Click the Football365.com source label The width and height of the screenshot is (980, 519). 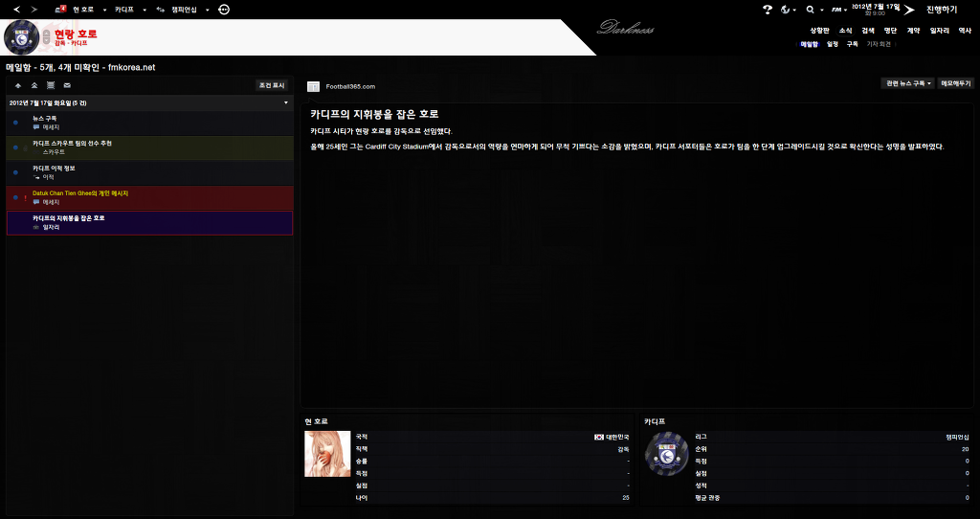350,87
